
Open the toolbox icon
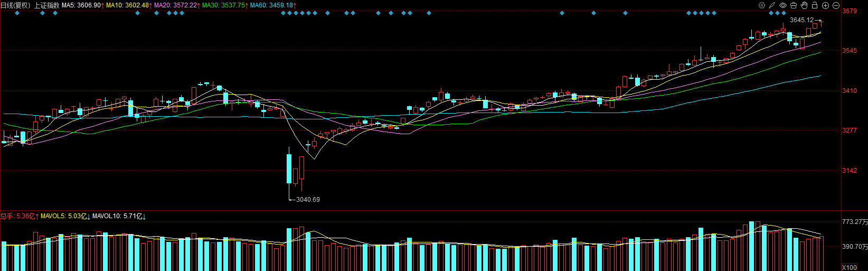click(x=794, y=5)
